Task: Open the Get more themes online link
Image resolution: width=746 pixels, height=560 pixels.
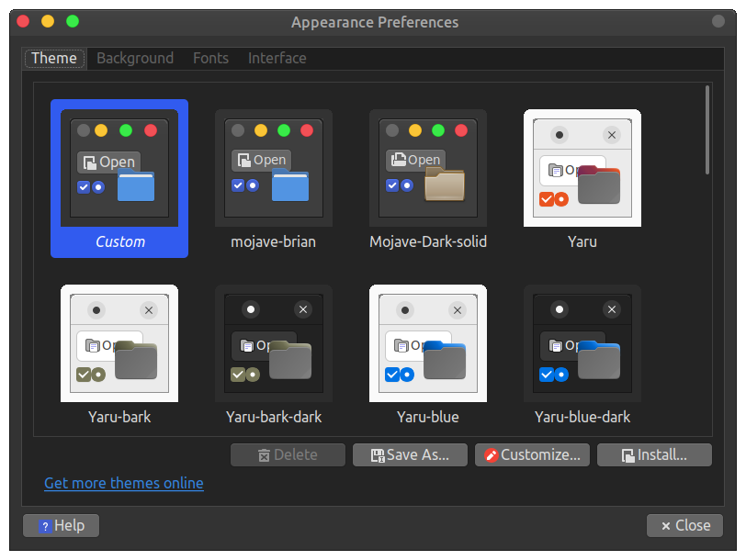Action: click(x=124, y=483)
